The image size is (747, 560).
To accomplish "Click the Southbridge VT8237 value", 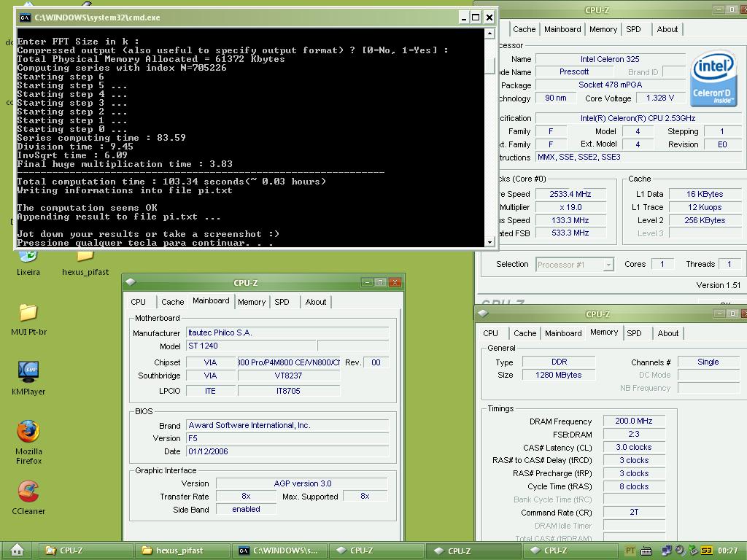I will [289, 376].
